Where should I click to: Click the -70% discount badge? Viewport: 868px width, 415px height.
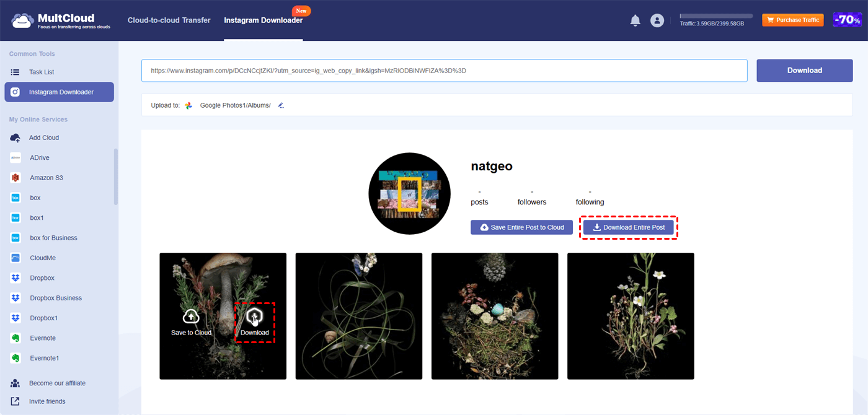(847, 20)
